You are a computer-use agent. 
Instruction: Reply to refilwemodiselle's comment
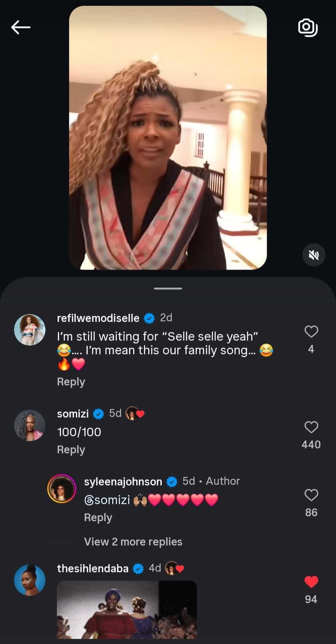tap(71, 382)
